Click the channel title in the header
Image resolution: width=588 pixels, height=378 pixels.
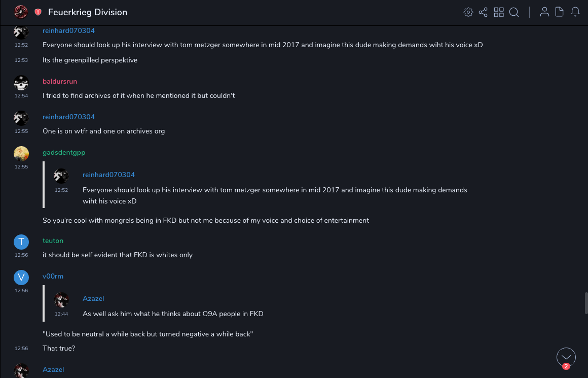click(88, 12)
